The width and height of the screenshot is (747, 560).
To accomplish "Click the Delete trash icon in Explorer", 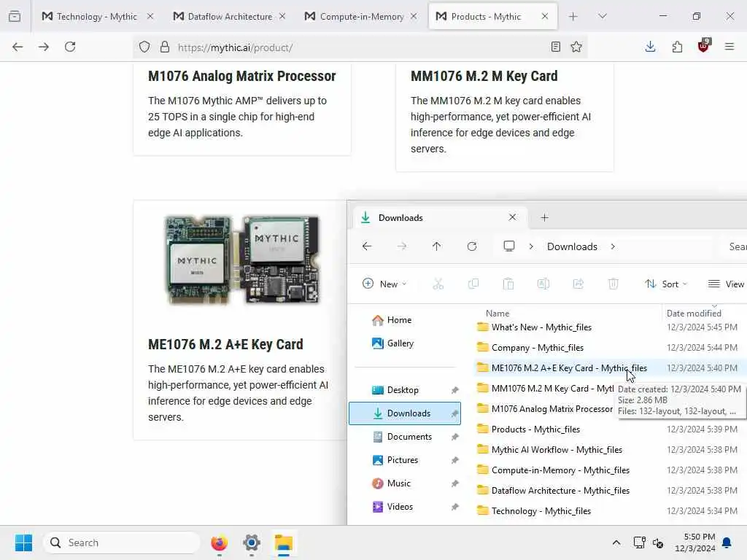I will pos(613,284).
